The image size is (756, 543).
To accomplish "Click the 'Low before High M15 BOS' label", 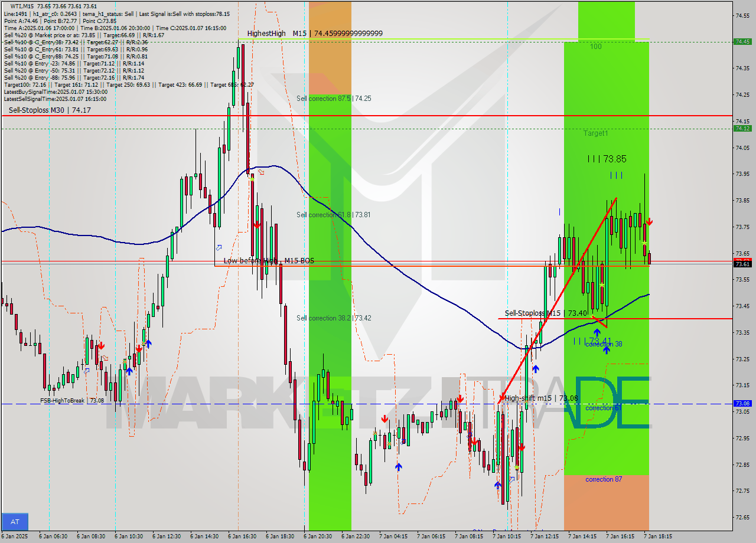I will (269, 261).
